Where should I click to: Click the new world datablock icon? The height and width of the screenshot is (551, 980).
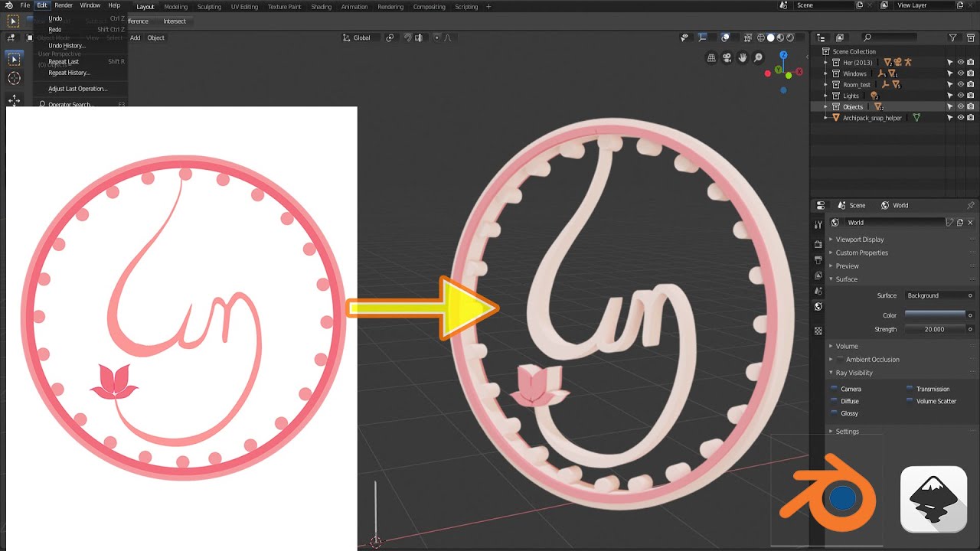click(x=960, y=222)
